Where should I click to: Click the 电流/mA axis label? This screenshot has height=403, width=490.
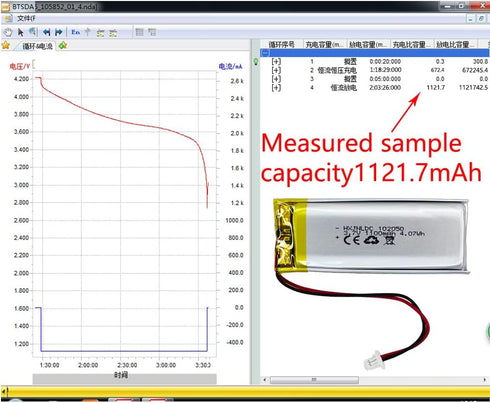coord(230,66)
